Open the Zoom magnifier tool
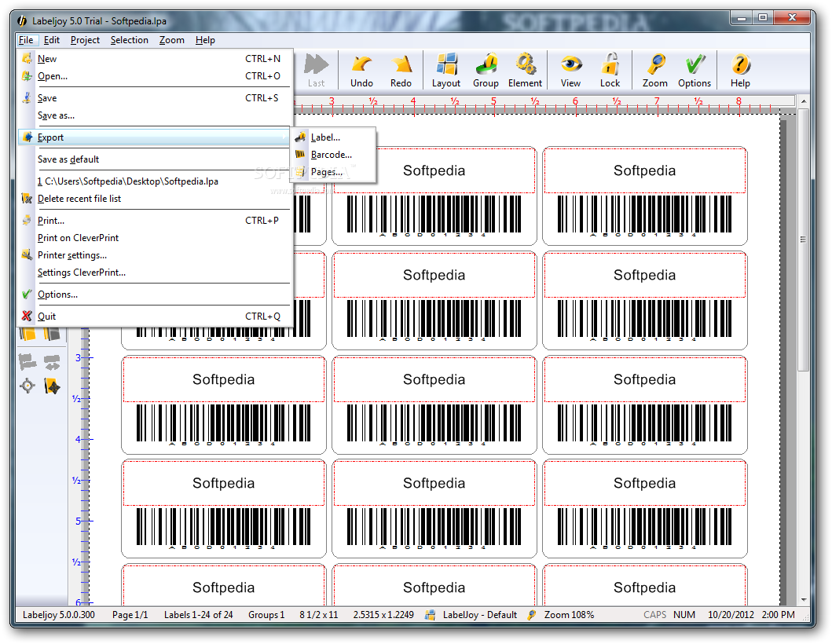The width and height of the screenshot is (832, 644). (x=654, y=70)
